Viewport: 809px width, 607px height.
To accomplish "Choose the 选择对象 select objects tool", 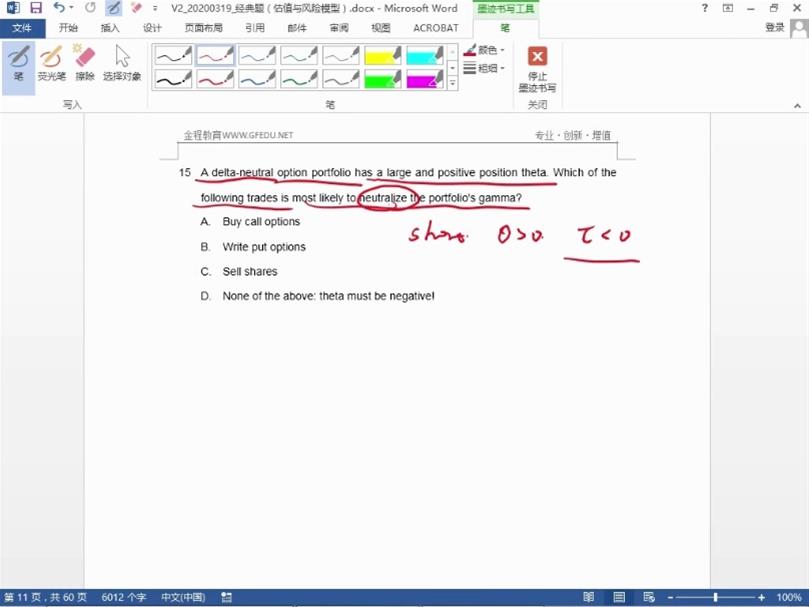I will (x=122, y=64).
